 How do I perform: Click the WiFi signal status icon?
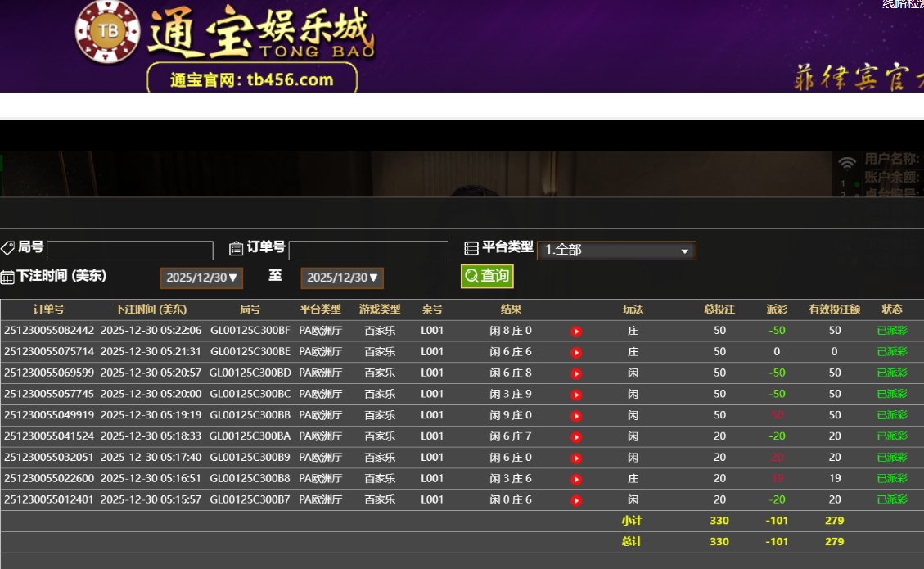(847, 163)
